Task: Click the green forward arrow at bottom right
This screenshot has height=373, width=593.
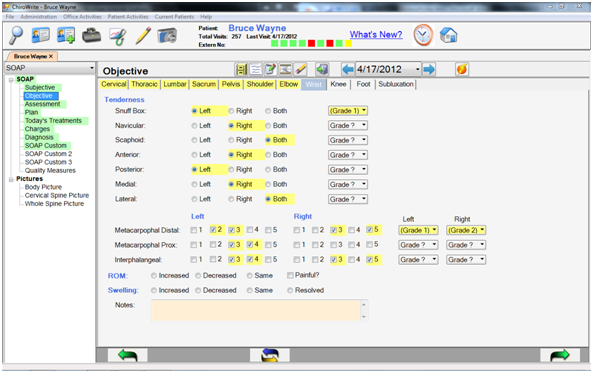Action: [x=560, y=355]
